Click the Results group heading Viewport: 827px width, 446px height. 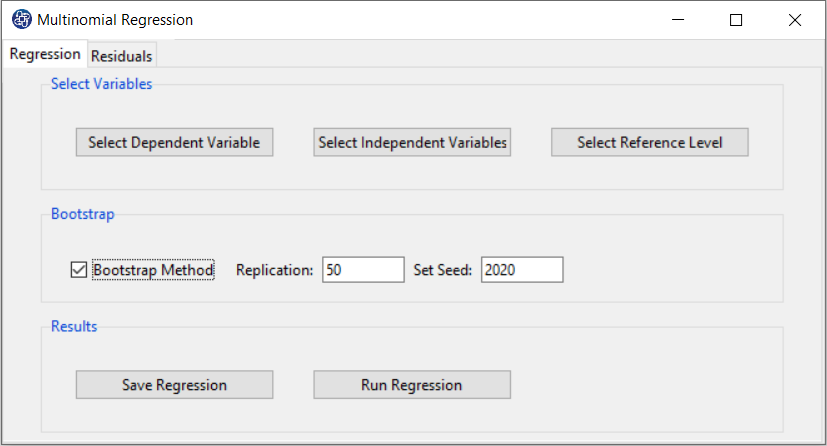74,327
